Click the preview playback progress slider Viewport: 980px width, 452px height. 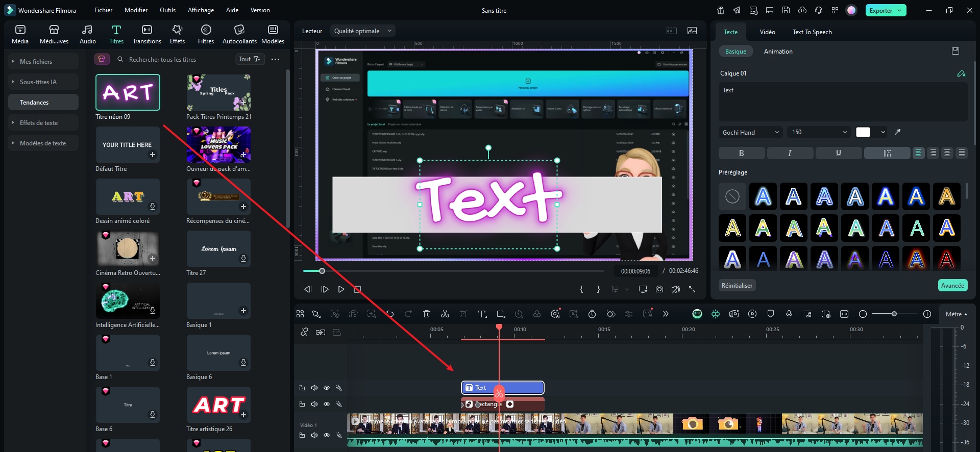[x=453, y=271]
